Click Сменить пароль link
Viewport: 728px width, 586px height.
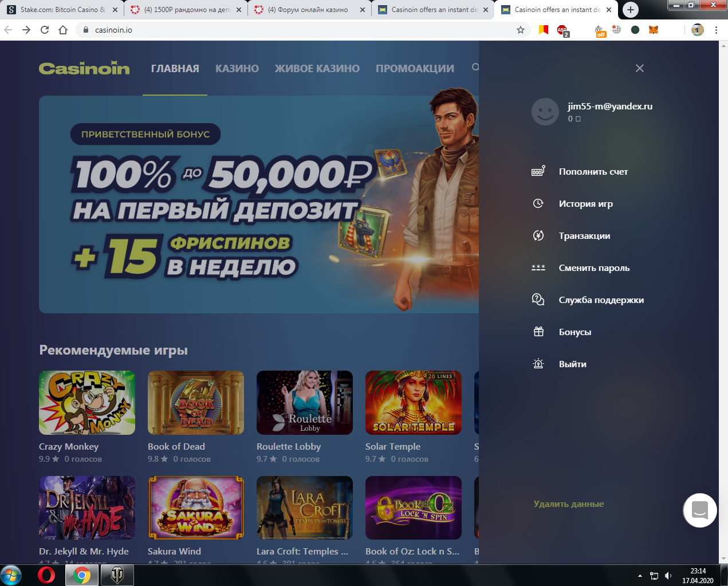594,268
